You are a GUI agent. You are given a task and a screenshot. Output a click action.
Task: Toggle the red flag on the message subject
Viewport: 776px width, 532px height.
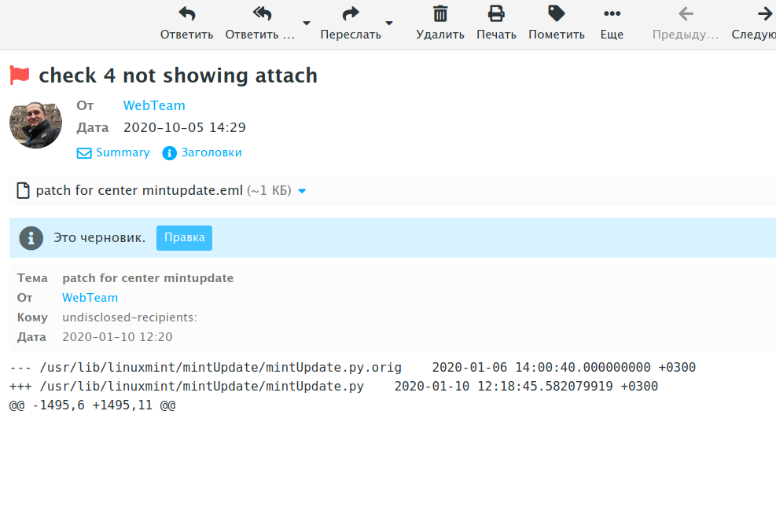(19, 75)
